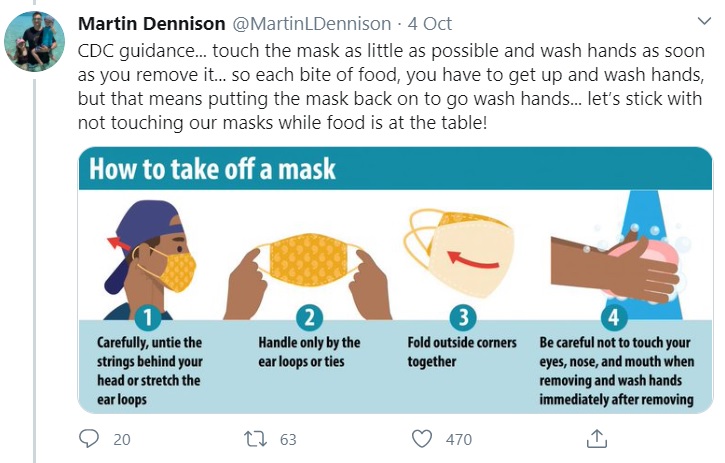Click the reply speech bubble icon

(x=89, y=439)
